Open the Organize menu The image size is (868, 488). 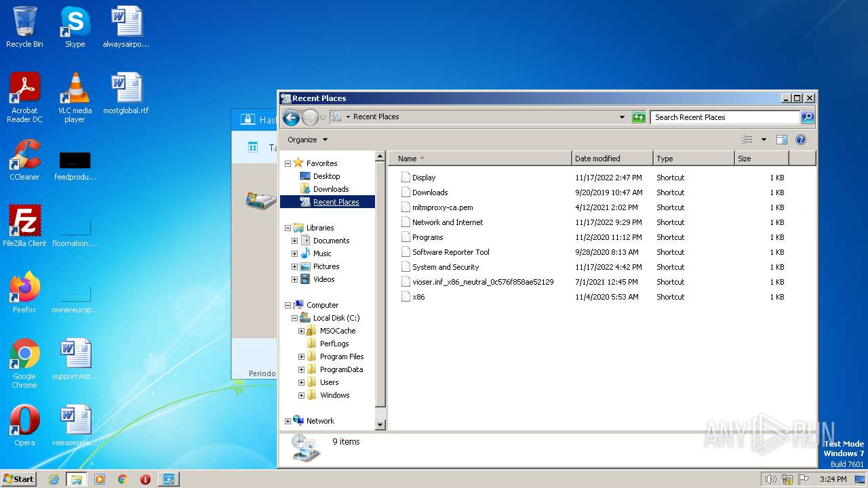point(307,140)
